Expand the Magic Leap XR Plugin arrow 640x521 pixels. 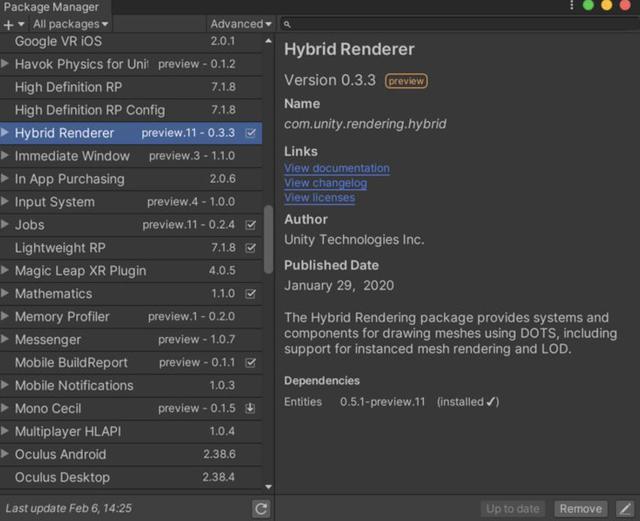pyautogui.click(x=5, y=270)
